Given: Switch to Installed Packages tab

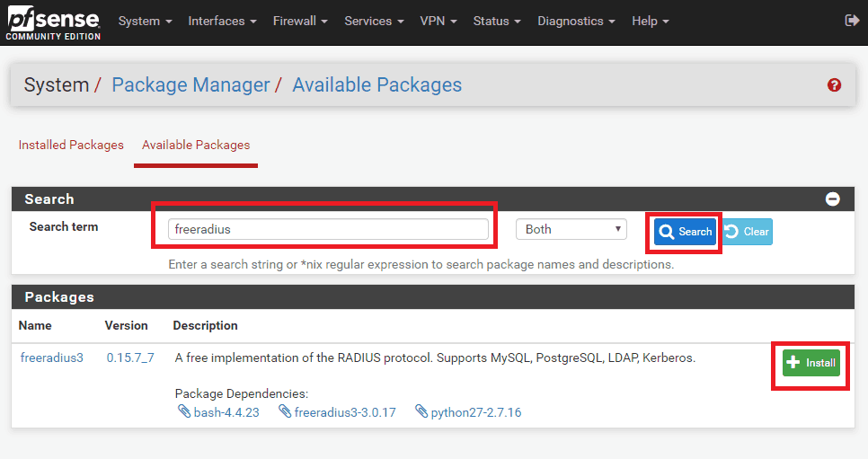Looking at the screenshot, I should 71,145.
